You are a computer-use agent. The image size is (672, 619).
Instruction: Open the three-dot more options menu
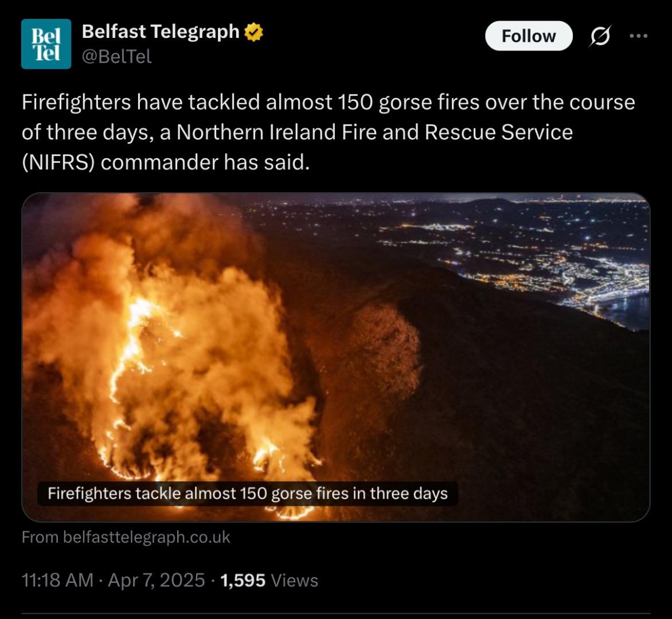click(x=639, y=36)
